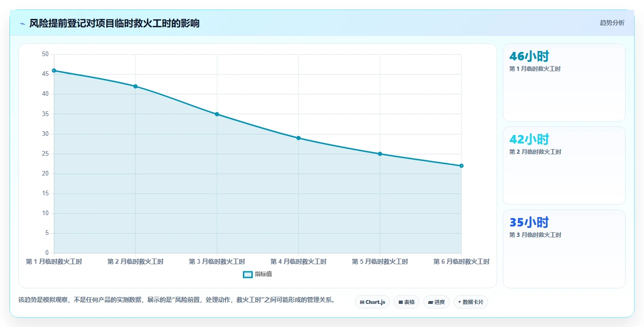This screenshot has height=327, width=644.
Task: Click x-axis label 第 3 月临时救火工时
Action: pos(217,261)
